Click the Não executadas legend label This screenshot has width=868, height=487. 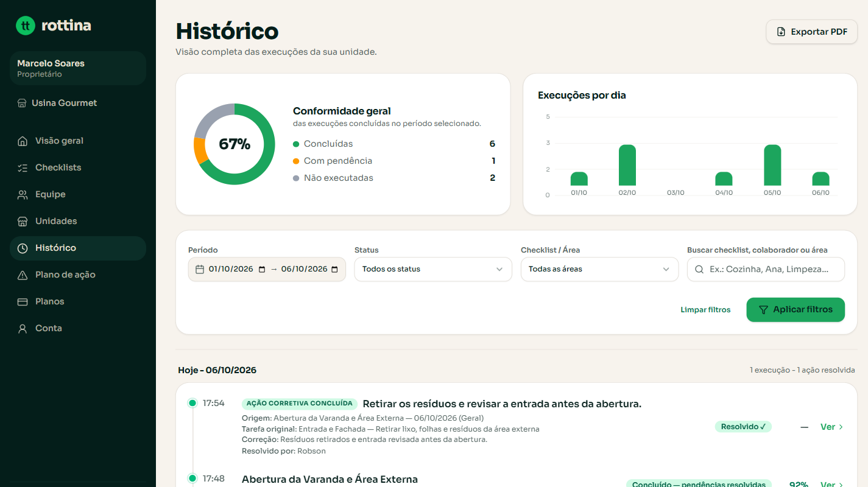tap(339, 178)
